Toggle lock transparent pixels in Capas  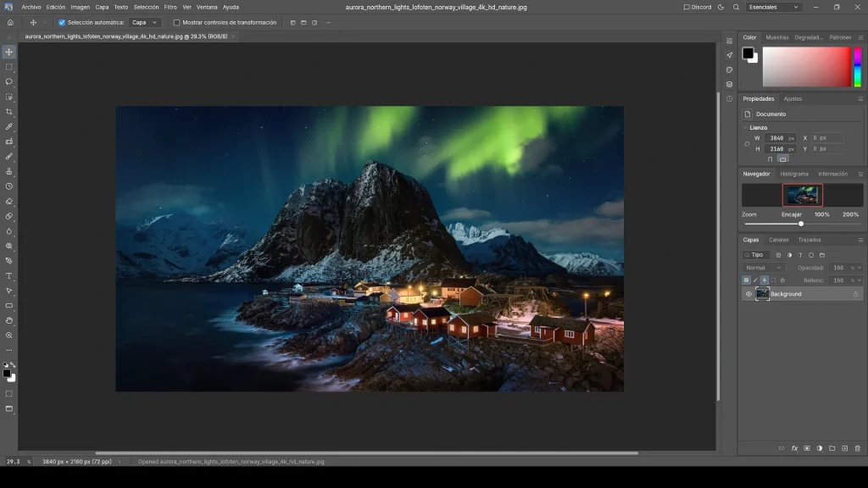tap(746, 280)
